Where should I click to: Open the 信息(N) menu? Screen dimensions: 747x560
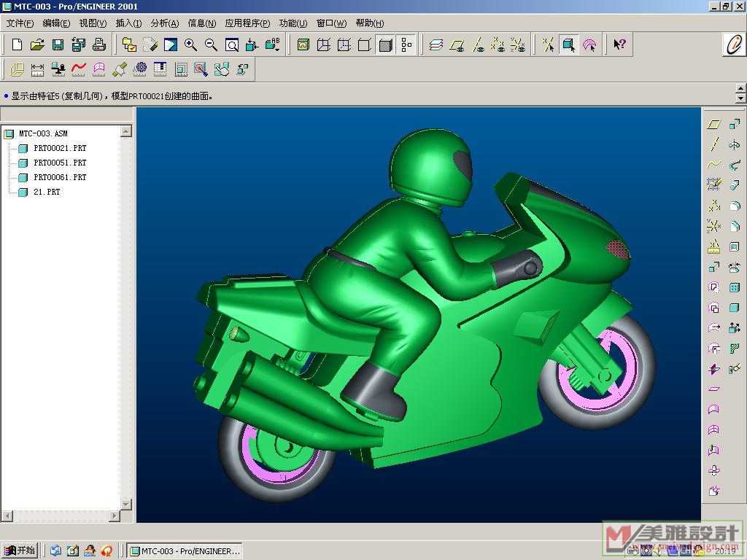tap(201, 23)
